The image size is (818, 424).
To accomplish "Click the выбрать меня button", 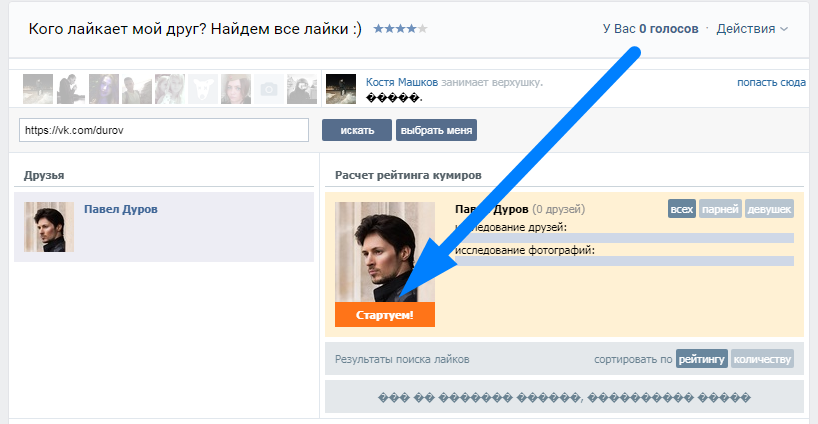I will click(x=436, y=130).
